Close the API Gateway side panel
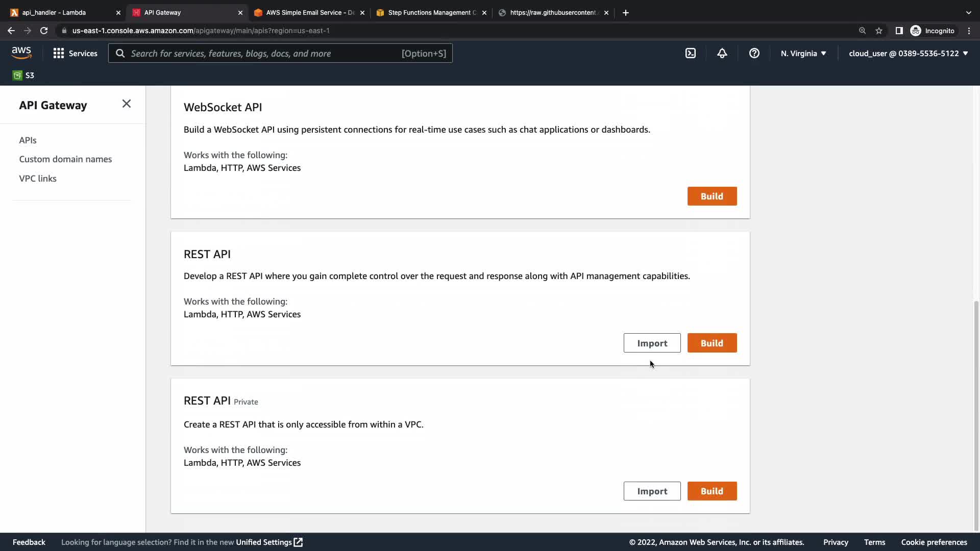The height and width of the screenshot is (551, 980). point(127,104)
